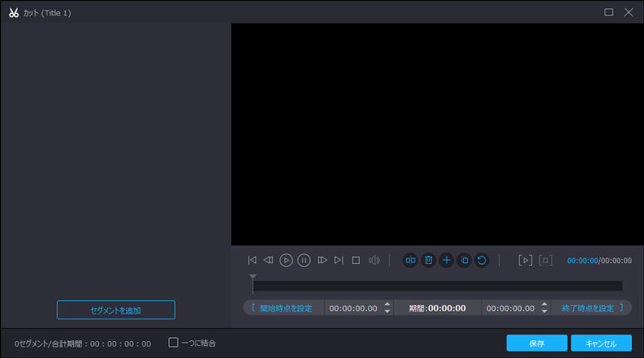The width and height of the screenshot is (644, 358).
Task: Jump to the previous segment start
Action: pyautogui.click(x=252, y=261)
